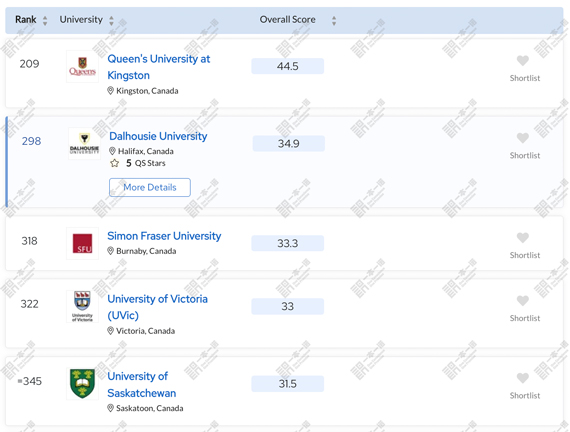Sort by Rank column arrows
This screenshot has height=432, width=570.
tap(45, 20)
